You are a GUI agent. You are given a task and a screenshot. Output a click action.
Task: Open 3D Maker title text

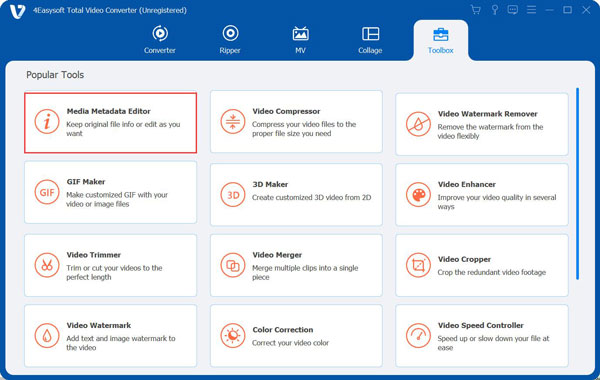[270, 184]
